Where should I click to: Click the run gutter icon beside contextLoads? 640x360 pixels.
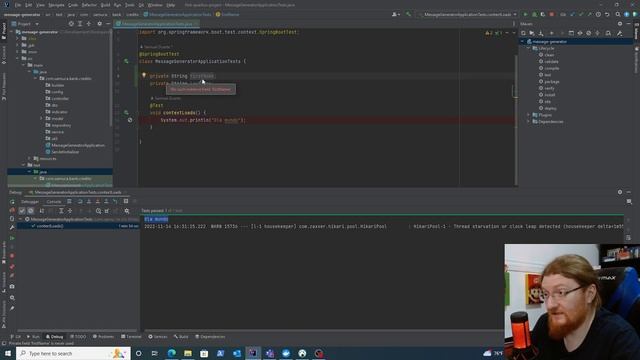[126, 112]
